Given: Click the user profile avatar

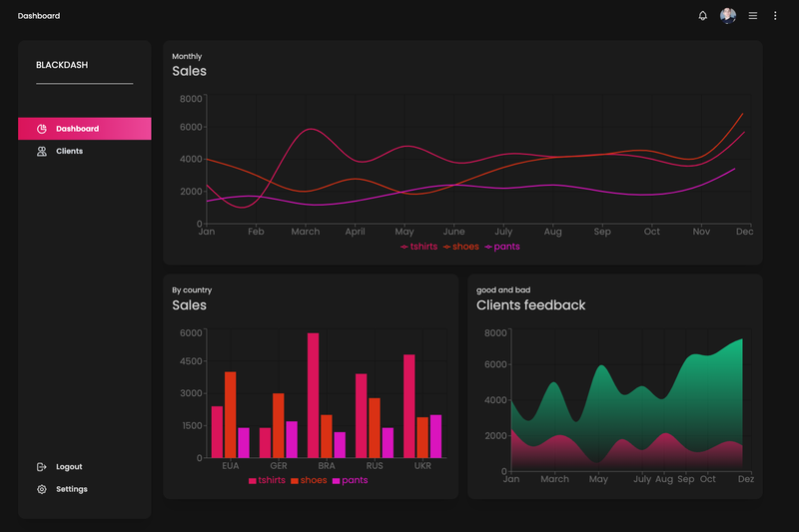Looking at the screenshot, I should coord(728,16).
